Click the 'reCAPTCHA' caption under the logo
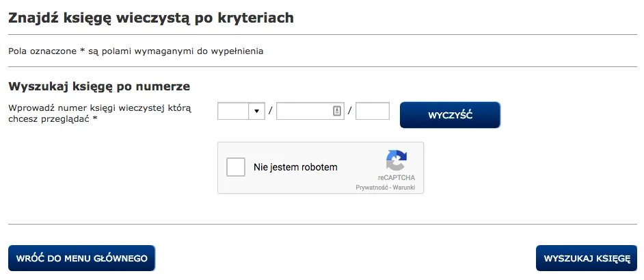644x280 pixels. (397, 178)
